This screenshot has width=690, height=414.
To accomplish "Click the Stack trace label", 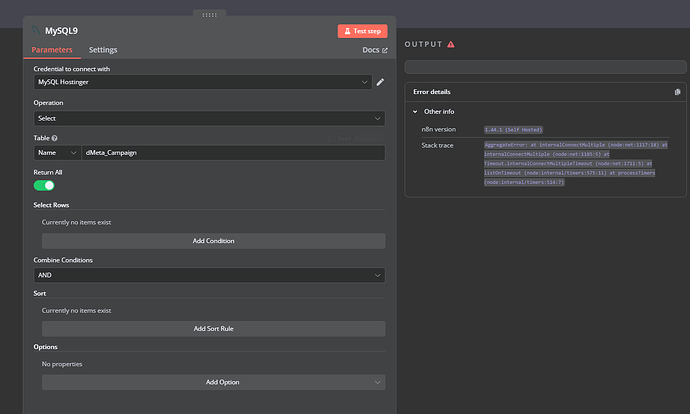I will (437, 145).
